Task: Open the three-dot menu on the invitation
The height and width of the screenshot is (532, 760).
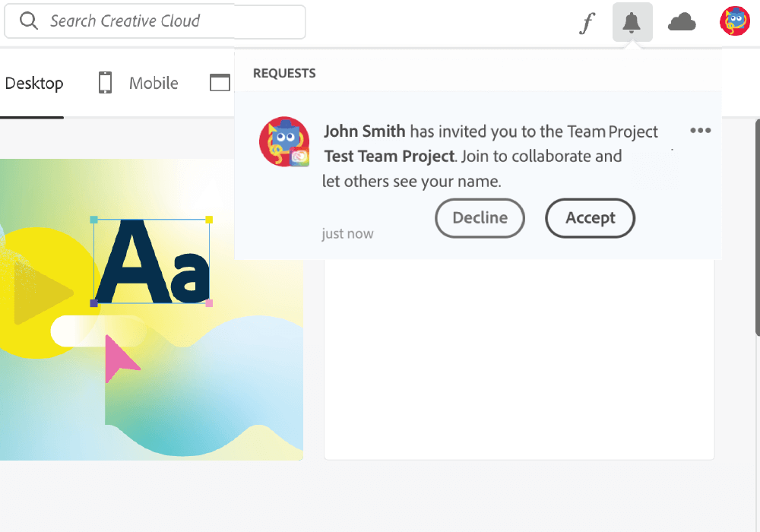Action: [700, 131]
